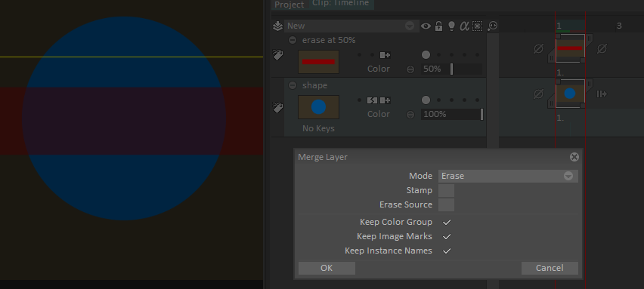Click the blue circle on the canvas
644x289 pixels.
click(x=124, y=119)
